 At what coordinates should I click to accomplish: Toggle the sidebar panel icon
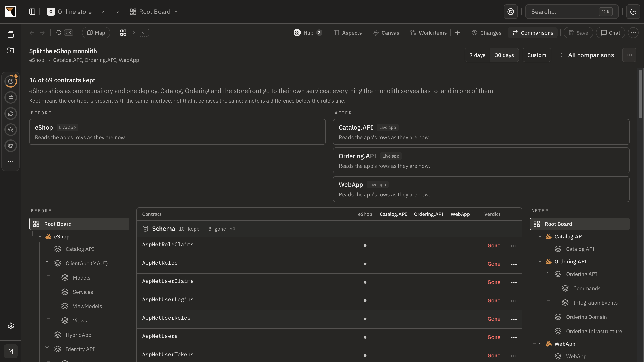(x=32, y=11)
